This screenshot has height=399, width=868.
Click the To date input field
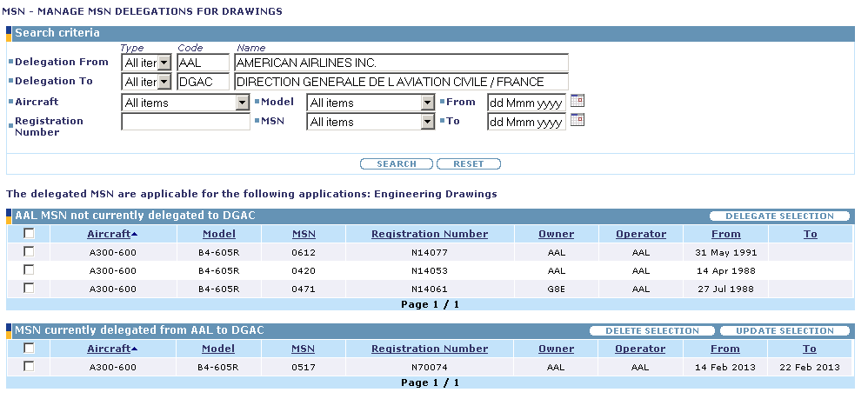pyautogui.click(x=526, y=122)
